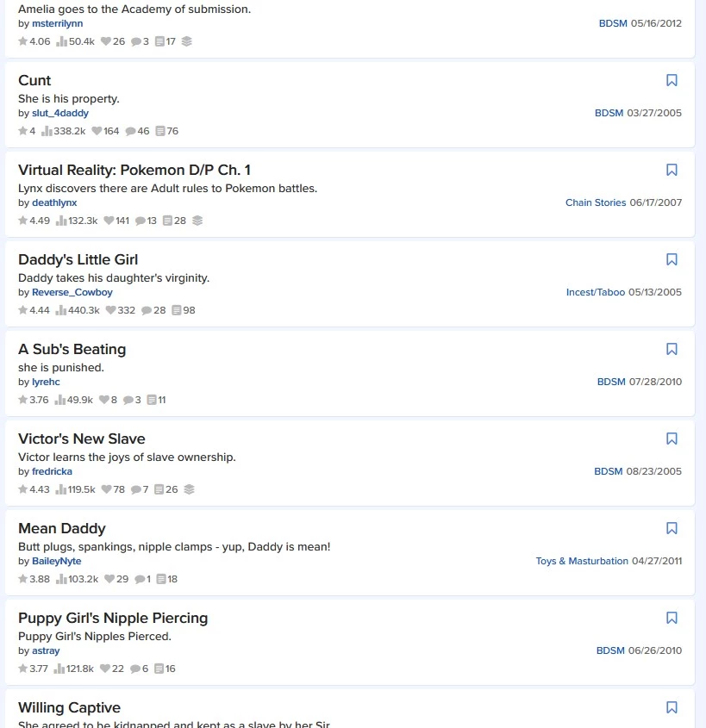Click the views chart icon showing 338.2k
Viewport: 706px width, 728px height.
(47, 131)
